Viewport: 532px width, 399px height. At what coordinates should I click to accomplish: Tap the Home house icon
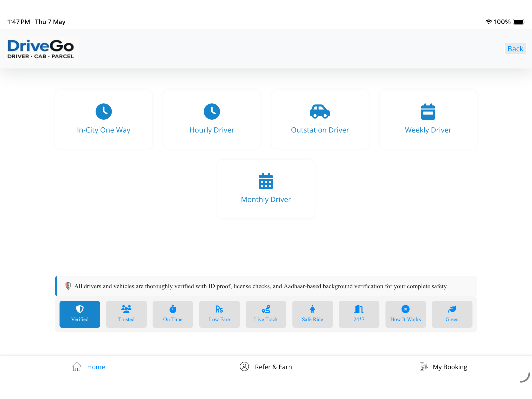77,366
